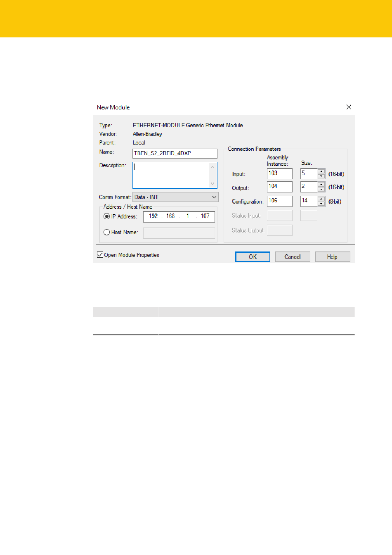Image resolution: width=392 pixels, height=555 pixels.
Task: Decrease the Output size with down arrow
Action: (x=321, y=189)
